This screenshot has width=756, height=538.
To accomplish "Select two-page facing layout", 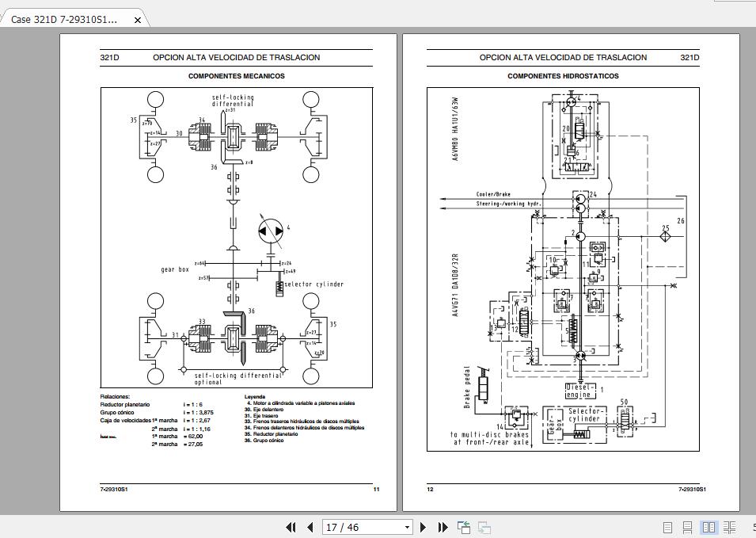I will tap(709, 527).
